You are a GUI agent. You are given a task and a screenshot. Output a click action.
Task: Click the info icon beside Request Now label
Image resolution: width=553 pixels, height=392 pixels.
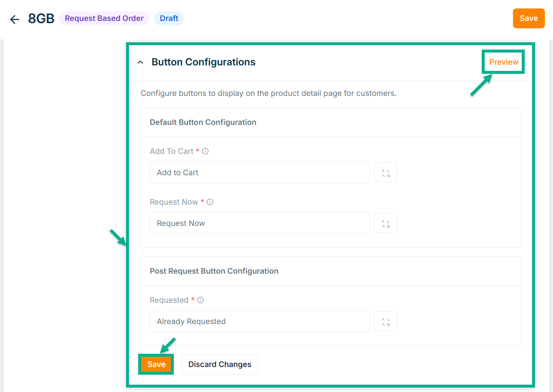tap(210, 202)
